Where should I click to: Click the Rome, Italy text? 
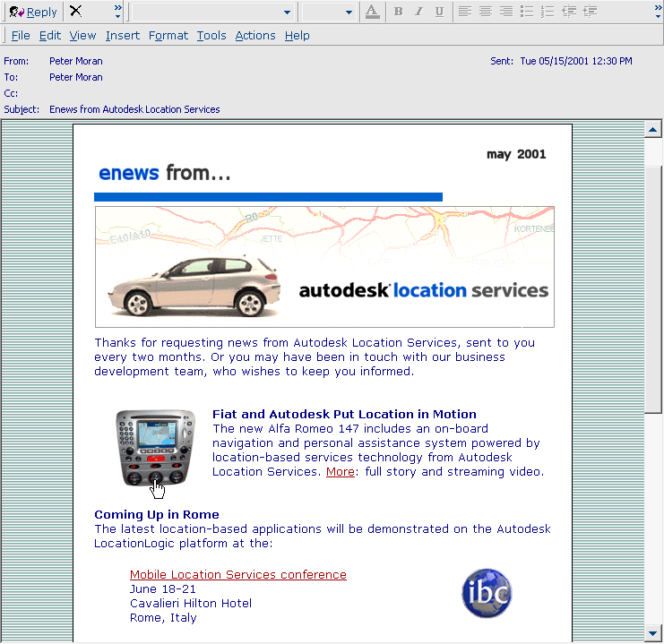pyautogui.click(x=163, y=618)
